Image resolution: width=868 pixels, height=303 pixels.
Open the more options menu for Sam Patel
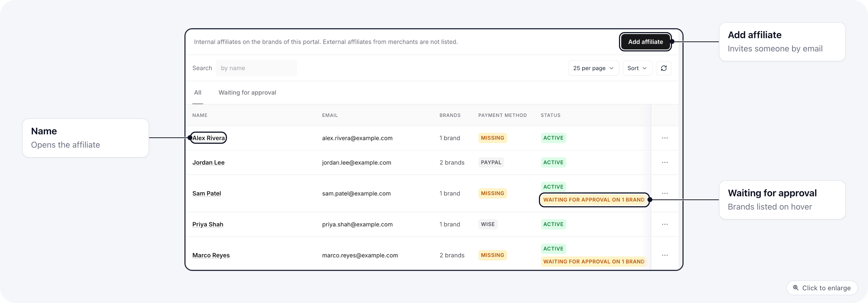tap(665, 193)
